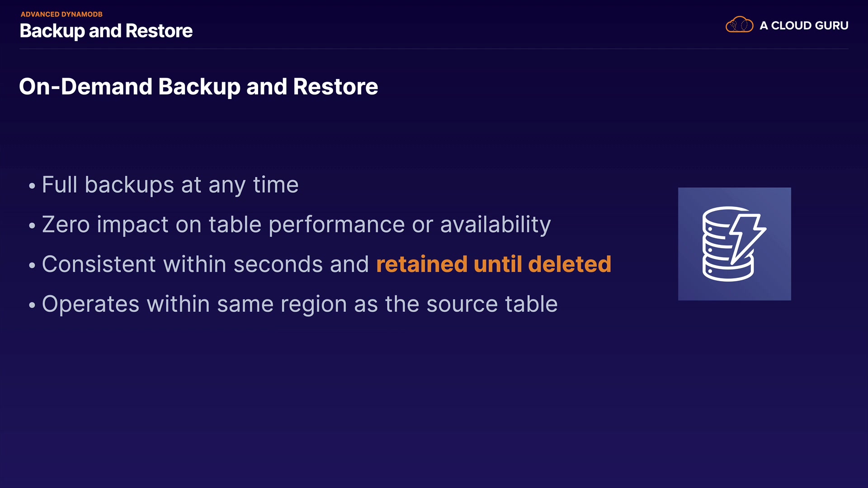868x488 pixels.
Task: Click the A Cloud Guru cloud logo
Action: click(739, 25)
